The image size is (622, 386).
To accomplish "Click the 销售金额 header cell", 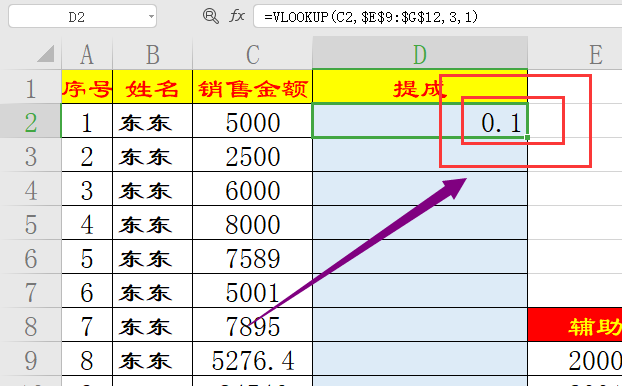I will click(x=253, y=87).
